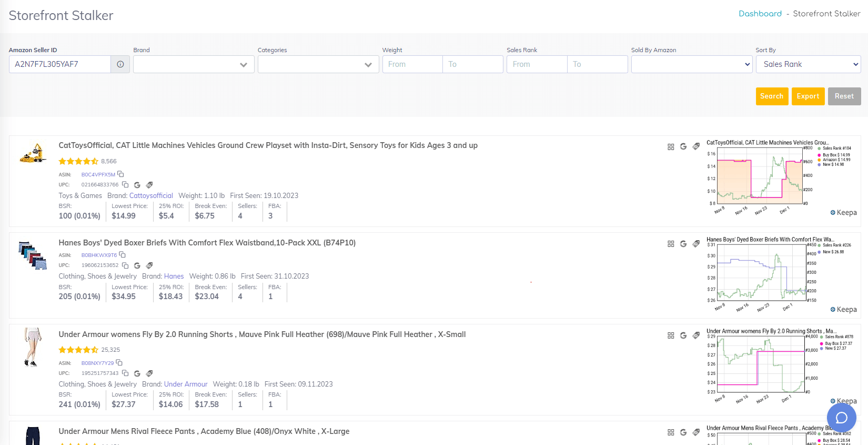Open ASIN link B08NXY7Y29
Viewport: 868px width, 445px height.
(x=97, y=363)
